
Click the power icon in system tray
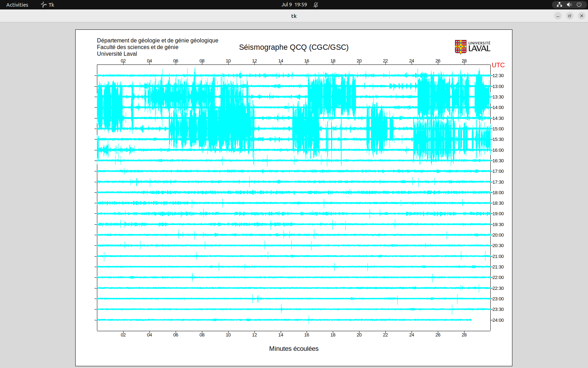coord(579,5)
